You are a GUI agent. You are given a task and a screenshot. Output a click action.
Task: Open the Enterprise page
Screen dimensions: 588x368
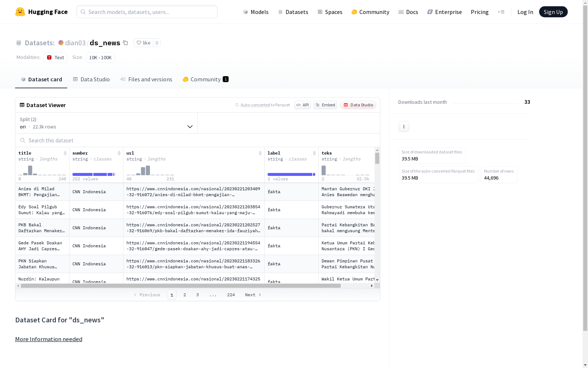[444, 12]
